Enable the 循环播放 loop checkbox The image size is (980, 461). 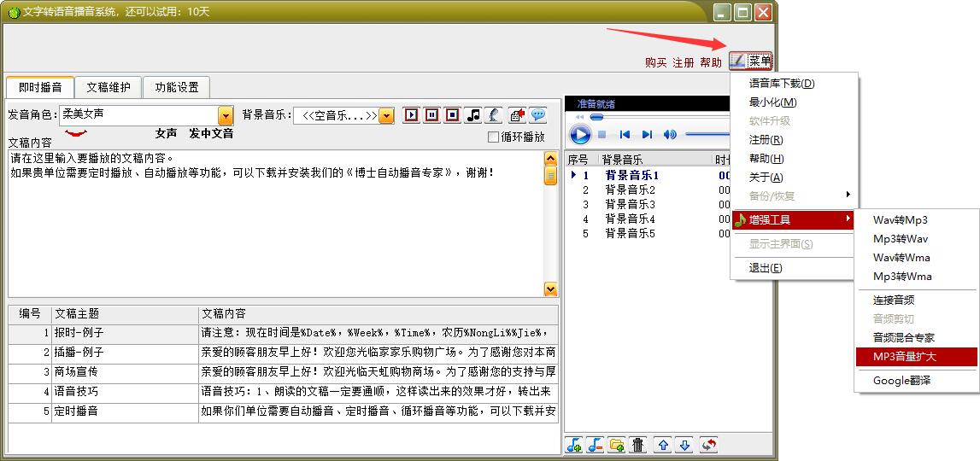493,137
